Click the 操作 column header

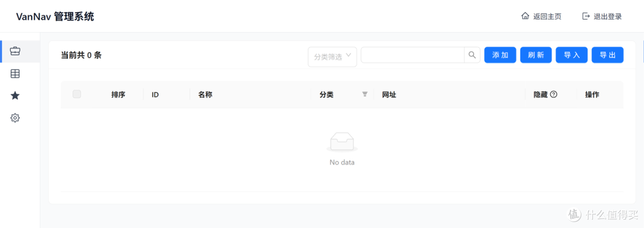(592, 94)
